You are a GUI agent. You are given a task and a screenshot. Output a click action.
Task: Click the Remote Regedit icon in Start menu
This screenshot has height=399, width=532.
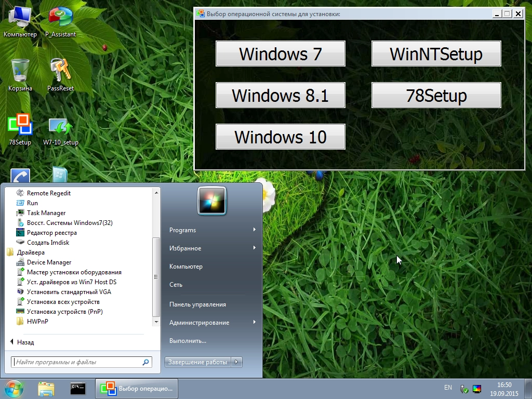[20, 193]
